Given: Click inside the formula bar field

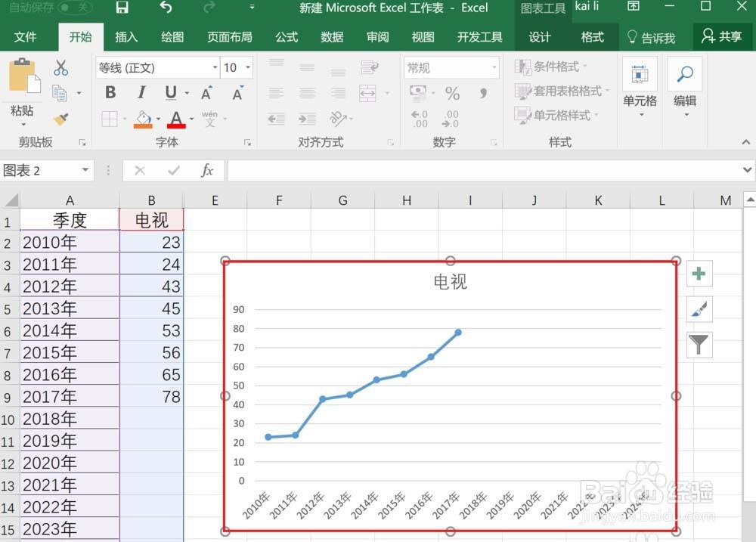Looking at the screenshot, I should [x=484, y=170].
